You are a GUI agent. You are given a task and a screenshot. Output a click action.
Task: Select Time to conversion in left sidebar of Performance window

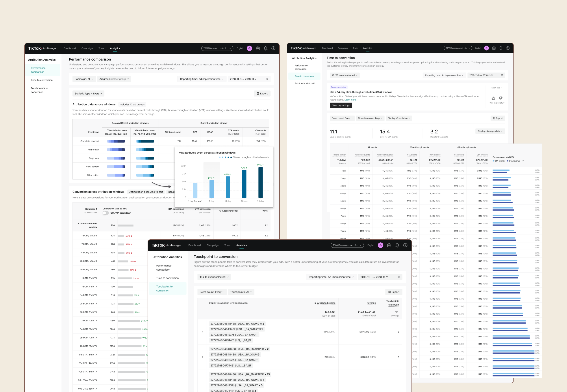(x=42, y=80)
